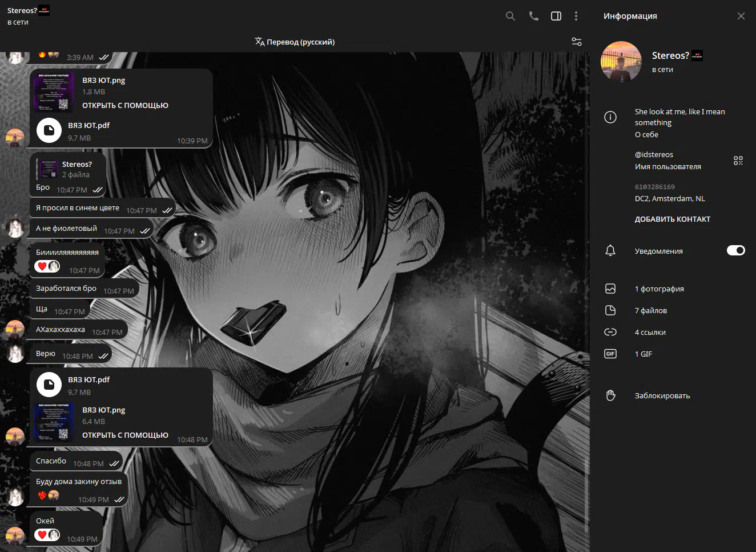Click ОТКРЫТЬ С ПОМОЩЬЮ for 1.8 MB png
The height and width of the screenshot is (552, 756).
125,105
